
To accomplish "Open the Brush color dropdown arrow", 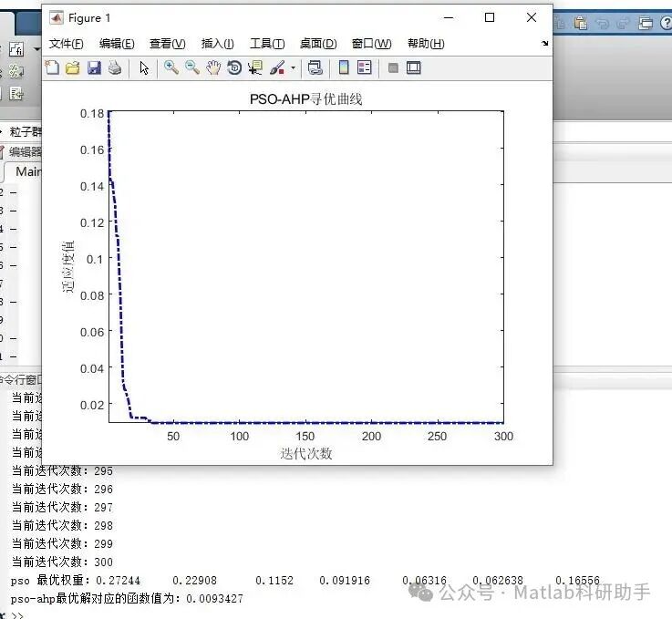I will pos(293,67).
